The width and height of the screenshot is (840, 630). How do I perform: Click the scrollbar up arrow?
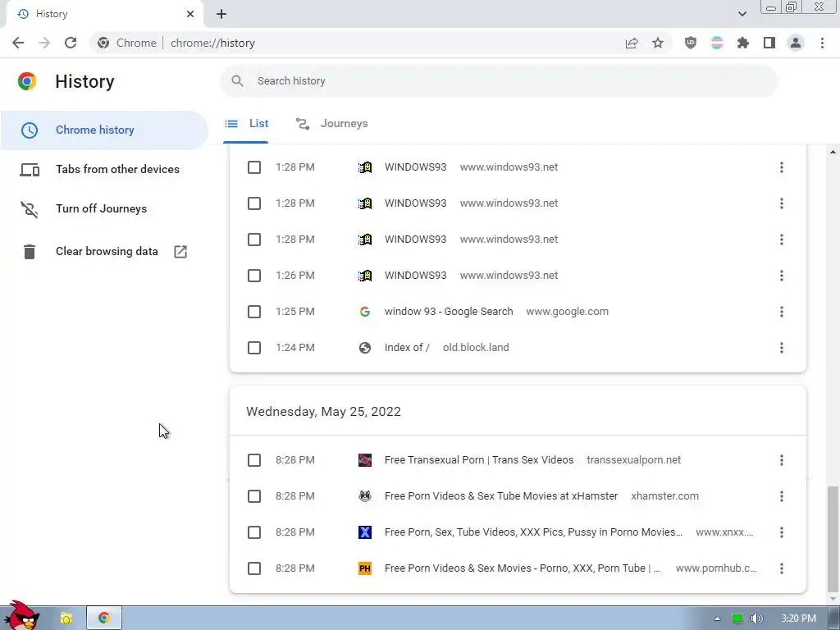pyautogui.click(x=833, y=153)
